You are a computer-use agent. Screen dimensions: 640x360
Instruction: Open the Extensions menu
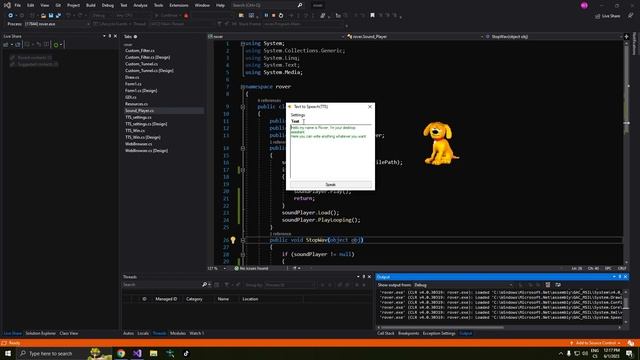point(179,5)
